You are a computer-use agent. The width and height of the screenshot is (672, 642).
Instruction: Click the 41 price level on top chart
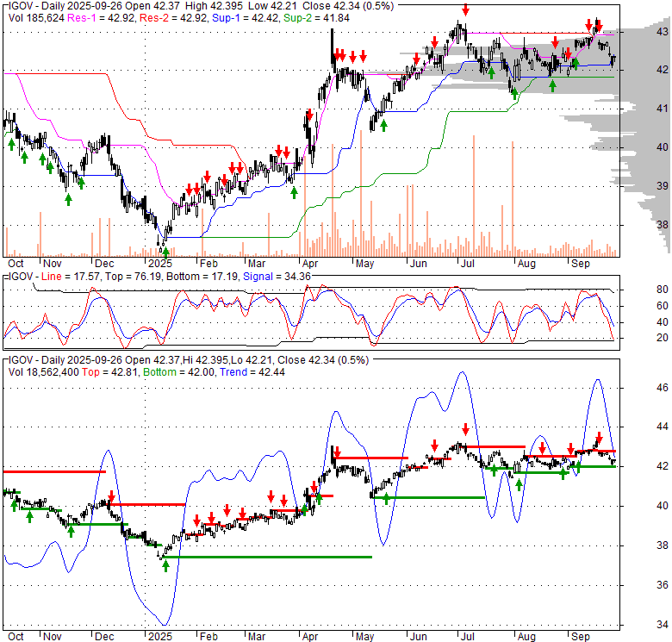pos(663,109)
